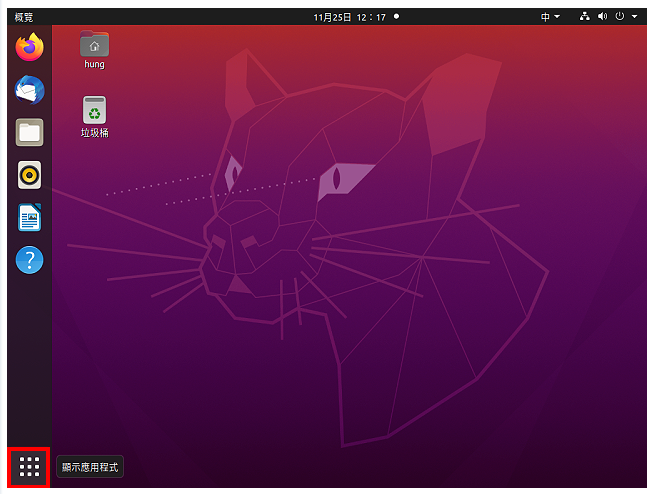Launch Thunderbird mail from the dock
The image size is (652, 494).
(x=29, y=90)
